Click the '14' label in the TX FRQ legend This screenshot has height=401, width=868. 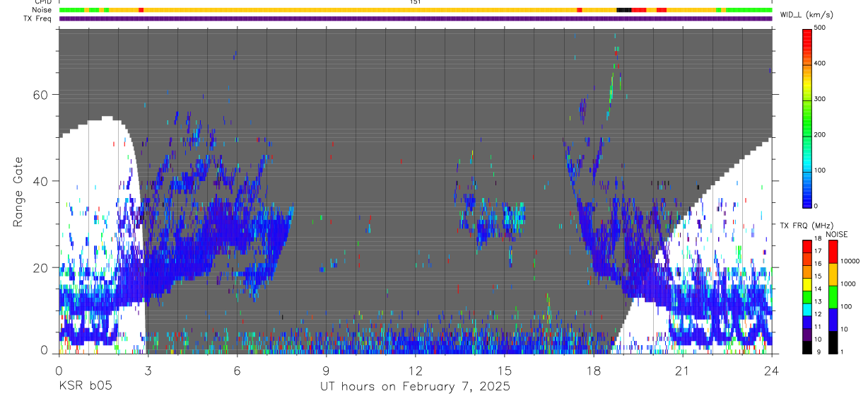[x=819, y=289]
